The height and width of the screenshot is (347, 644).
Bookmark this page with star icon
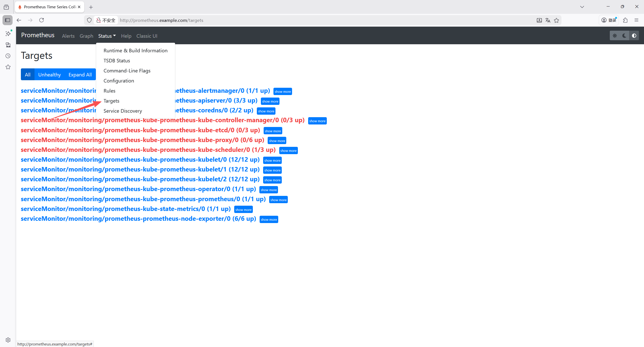556,20
